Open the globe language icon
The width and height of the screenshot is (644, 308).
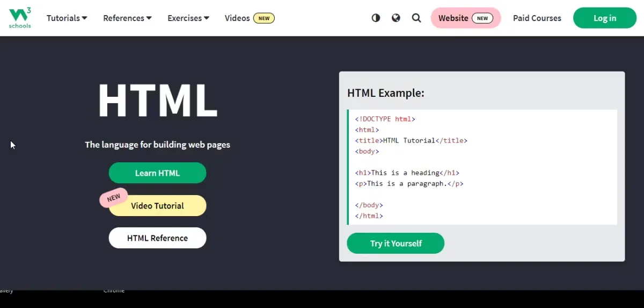pyautogui.click(x=396, y=18)
